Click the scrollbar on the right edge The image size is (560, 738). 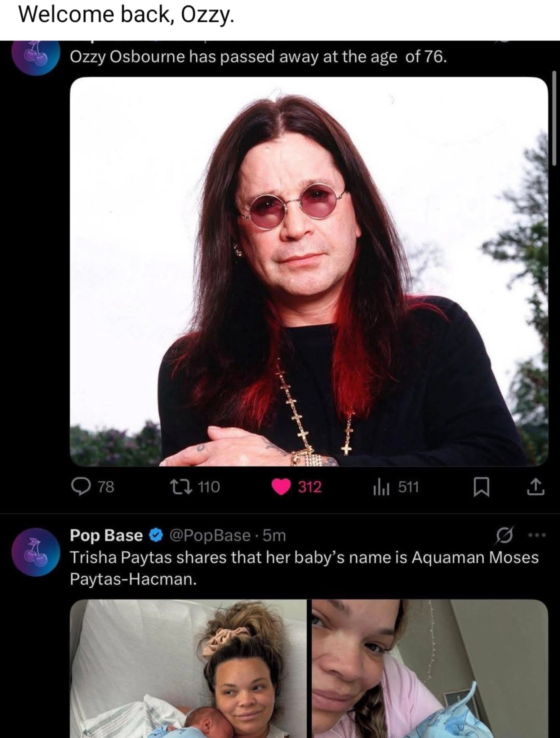[555, 119]
